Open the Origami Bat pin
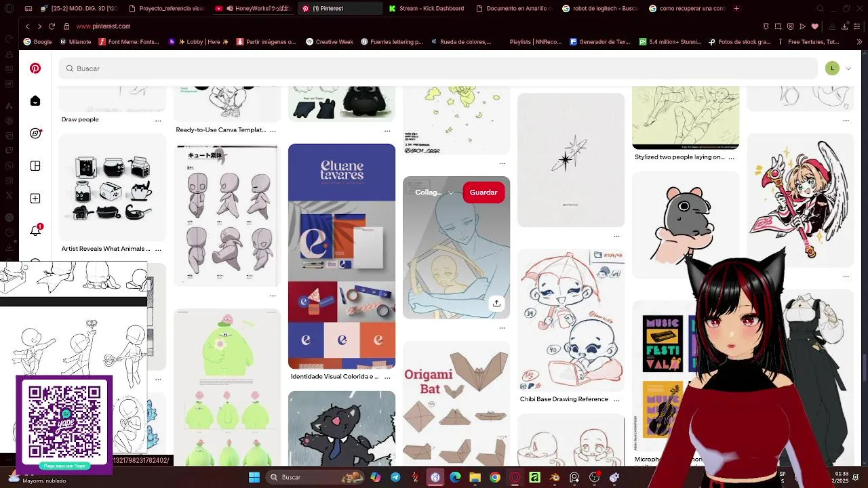Screen dimensions: 868x488 pos(456,403)
